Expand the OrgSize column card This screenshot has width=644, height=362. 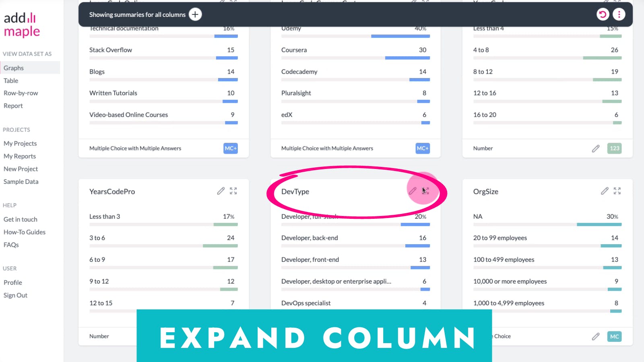[617, 191]
